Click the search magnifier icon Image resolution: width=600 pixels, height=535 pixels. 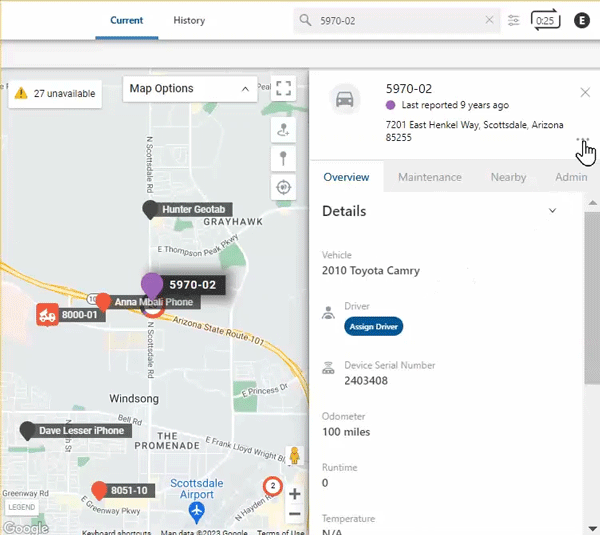[305, 20]
